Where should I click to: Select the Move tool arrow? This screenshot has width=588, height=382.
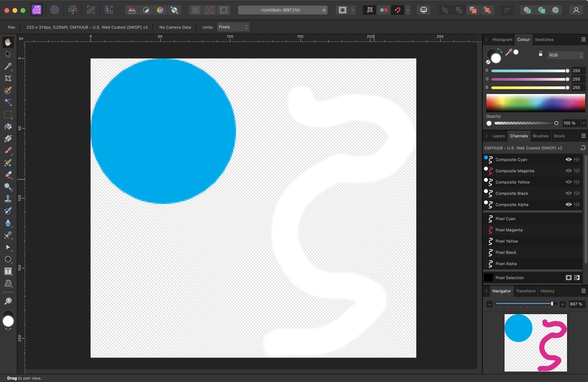(8, 54)
